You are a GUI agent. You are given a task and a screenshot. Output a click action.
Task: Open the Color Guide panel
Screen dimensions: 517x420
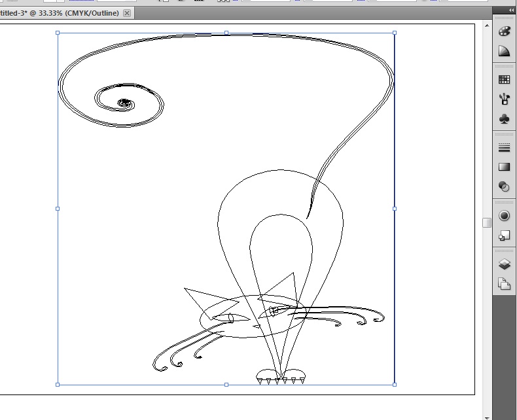click(x=504, y=51)
